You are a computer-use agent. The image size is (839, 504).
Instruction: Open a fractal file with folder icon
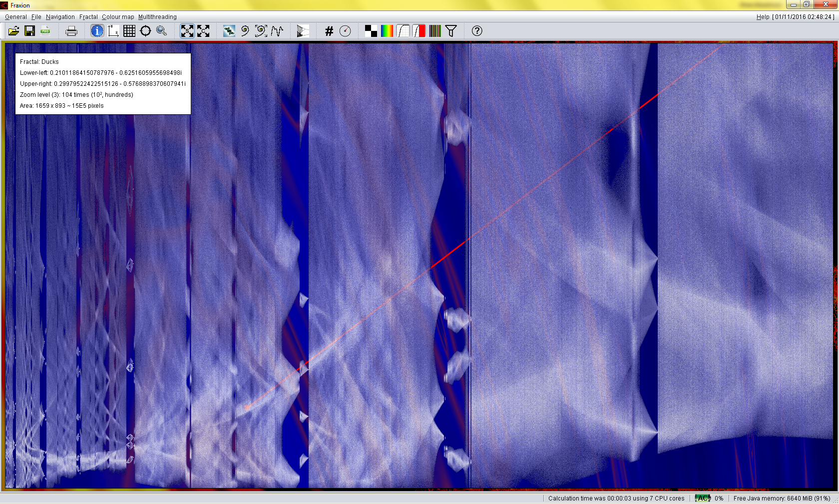(13, 31)
